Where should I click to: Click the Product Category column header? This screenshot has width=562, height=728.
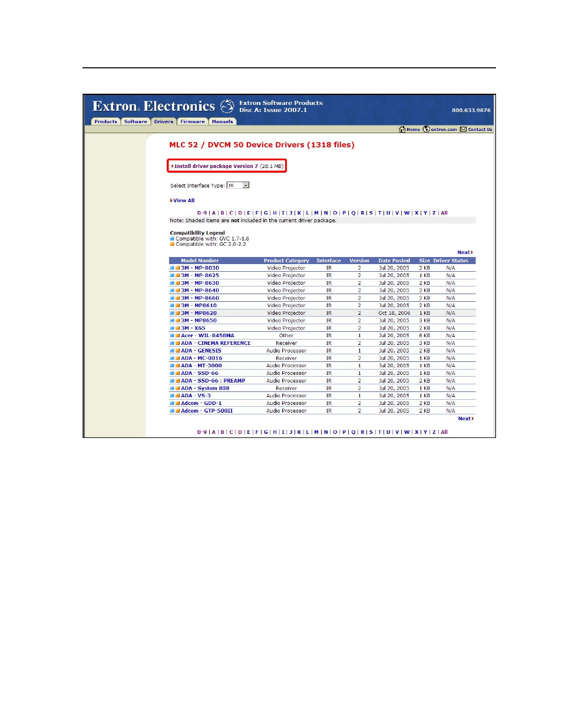(286, 261)
